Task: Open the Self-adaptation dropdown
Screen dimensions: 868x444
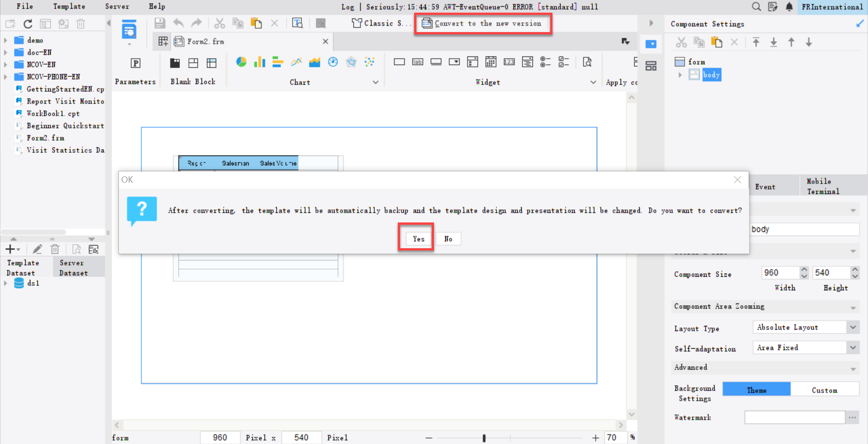Action: point(853,347)
